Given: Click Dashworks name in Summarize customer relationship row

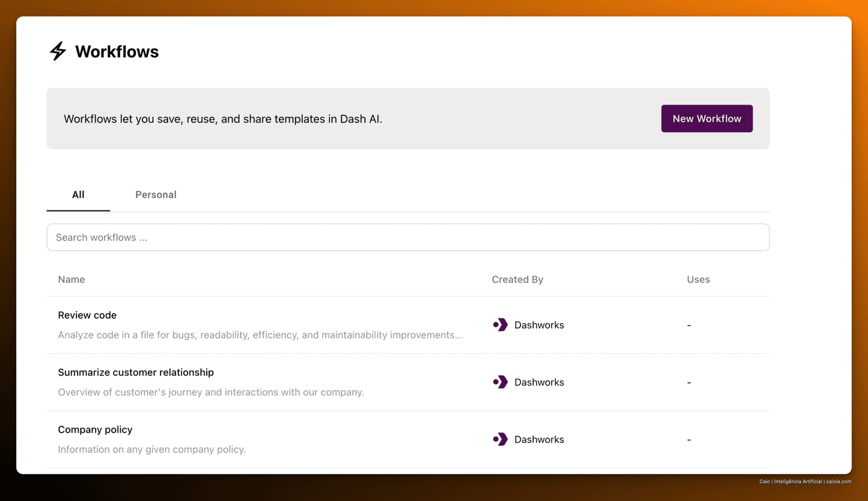Looking at the screenshot, I should coord(539,382).
